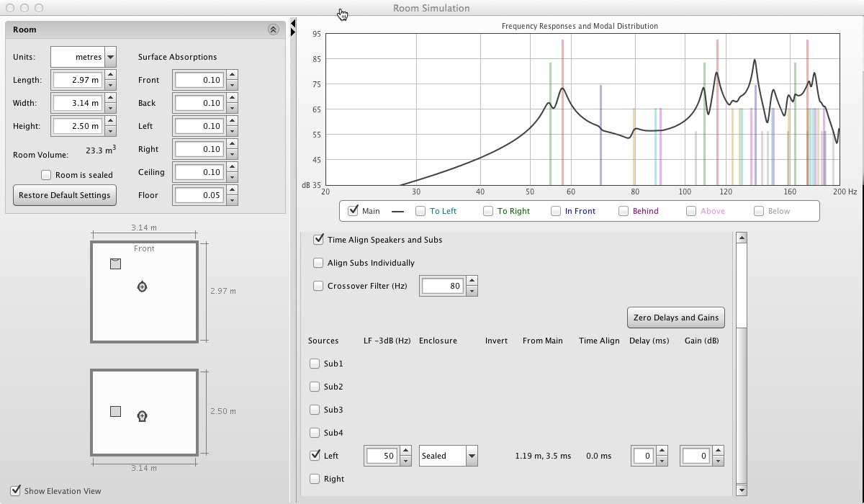Click the Enclosure column header
Screen dimensions: 864x504
click(x=438, y=341)
